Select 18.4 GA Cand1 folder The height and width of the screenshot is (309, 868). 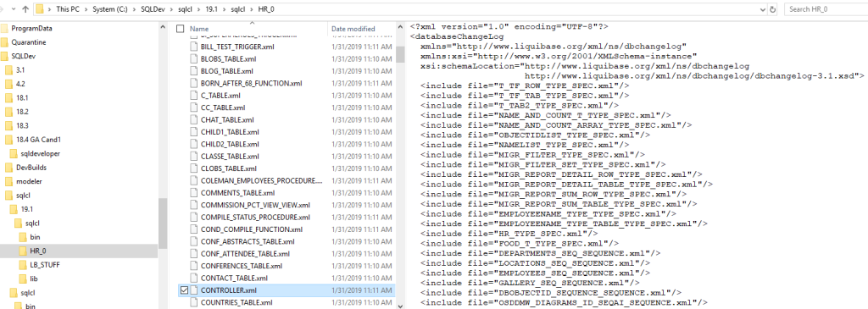click(x=38, y=140)
